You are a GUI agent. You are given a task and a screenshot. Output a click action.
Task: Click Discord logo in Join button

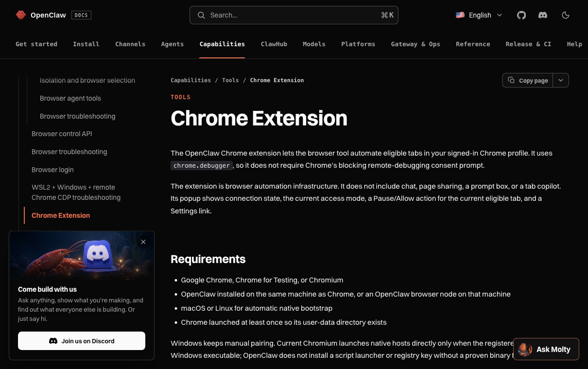[53, 341]
